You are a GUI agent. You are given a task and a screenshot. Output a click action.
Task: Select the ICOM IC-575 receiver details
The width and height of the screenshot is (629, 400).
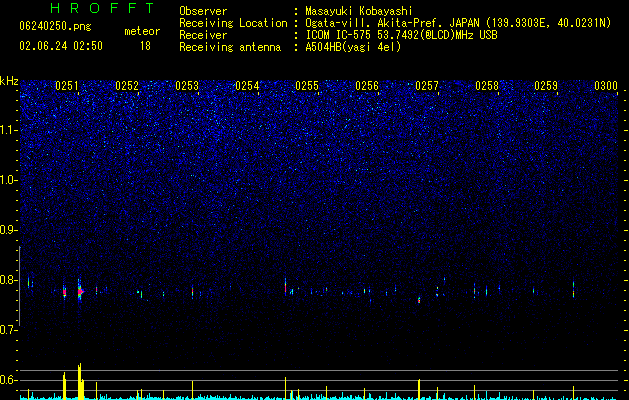click(x=401, y=35)
